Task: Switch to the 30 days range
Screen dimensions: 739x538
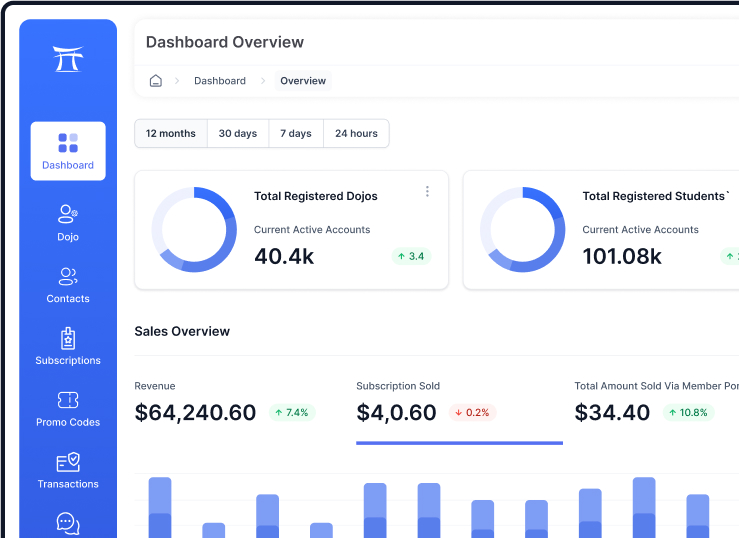Action: [x=238, y=134]
